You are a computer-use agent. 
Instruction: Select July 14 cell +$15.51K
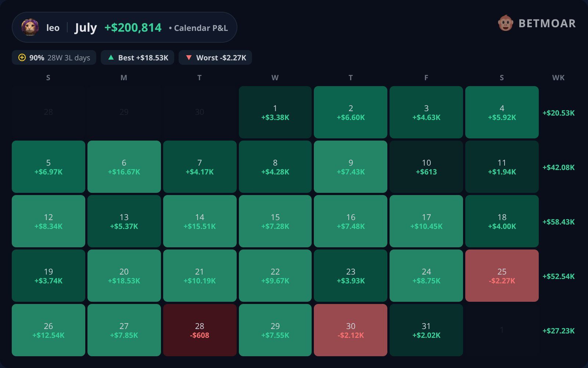200,221
